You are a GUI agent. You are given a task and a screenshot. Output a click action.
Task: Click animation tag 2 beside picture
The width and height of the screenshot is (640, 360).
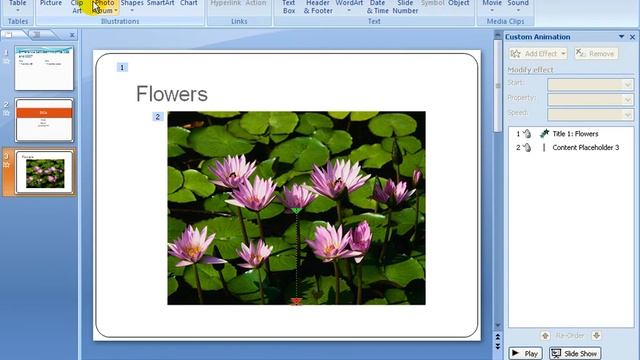[158, 117]
